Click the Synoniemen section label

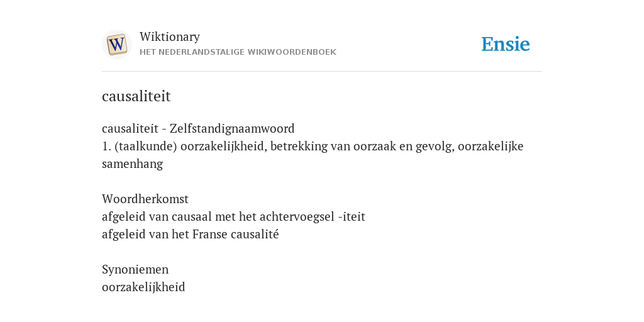click(135, 269)
